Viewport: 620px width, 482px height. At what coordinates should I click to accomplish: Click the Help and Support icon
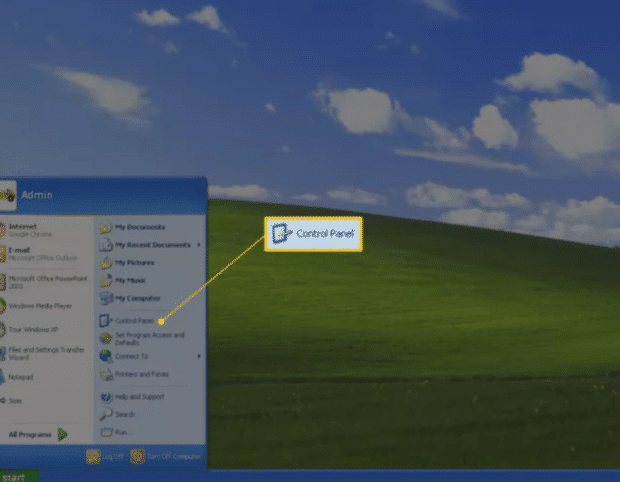pos(106,397)
